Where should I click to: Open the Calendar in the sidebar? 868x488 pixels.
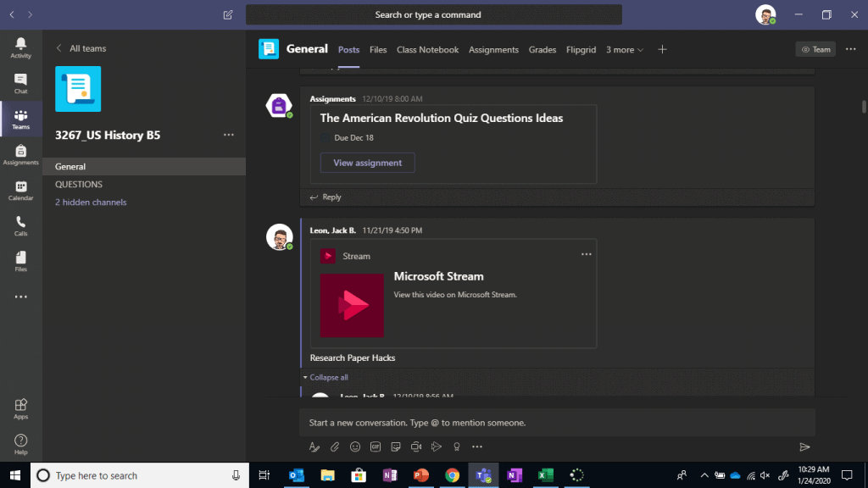click(x=20, y=190)
